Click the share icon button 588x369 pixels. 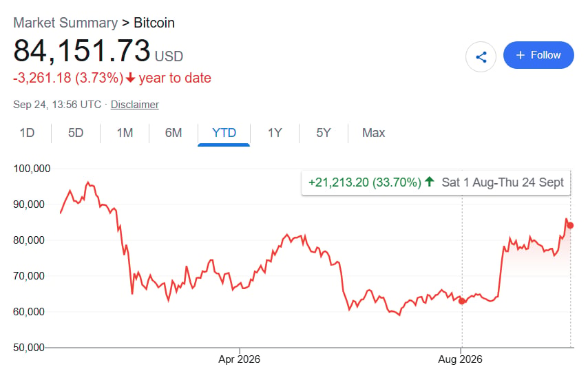481,56
